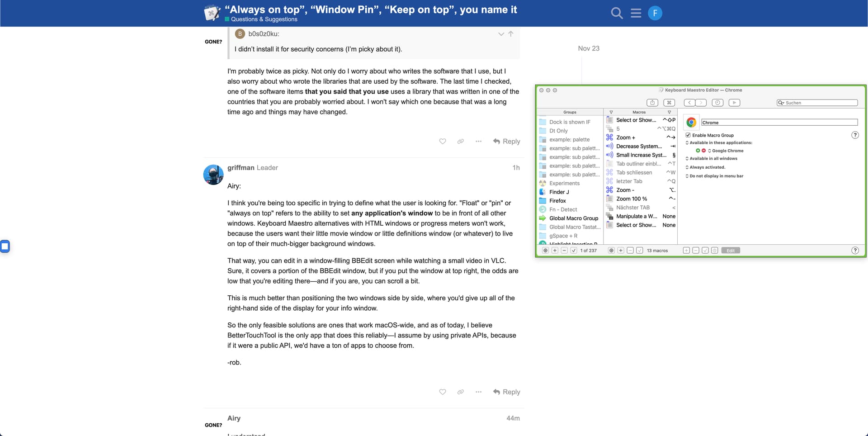Viewport: 868px width, 436px height.
Task: Click the Keyboard Maestro forum logo
Action: (212, 13)
